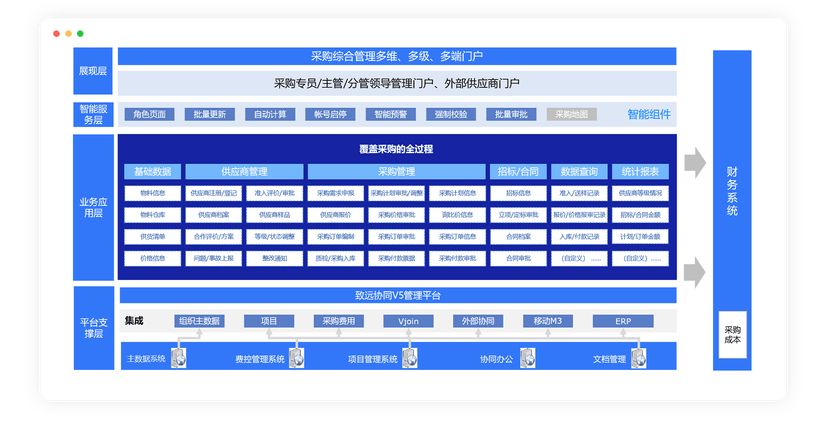
Task: Click the 整改通知 box
Action: (275, 258)
